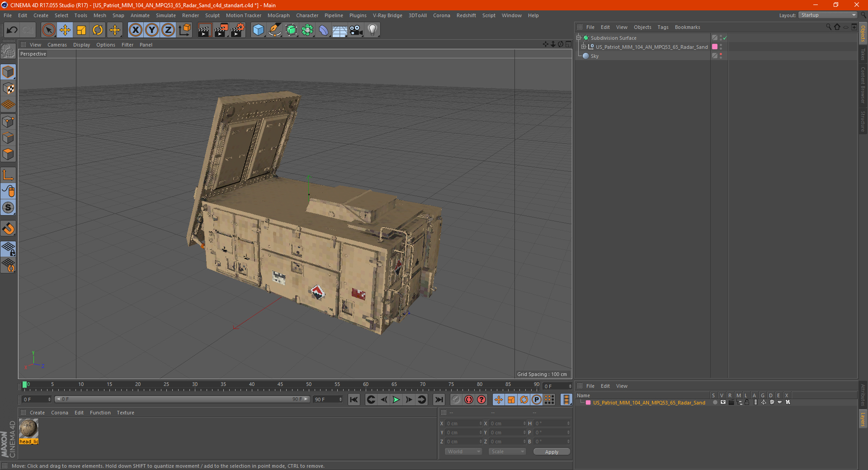Viewport: 868px width, 470px height.
Task: Click the preview range slider bar
Action: [x=182, y=399]
